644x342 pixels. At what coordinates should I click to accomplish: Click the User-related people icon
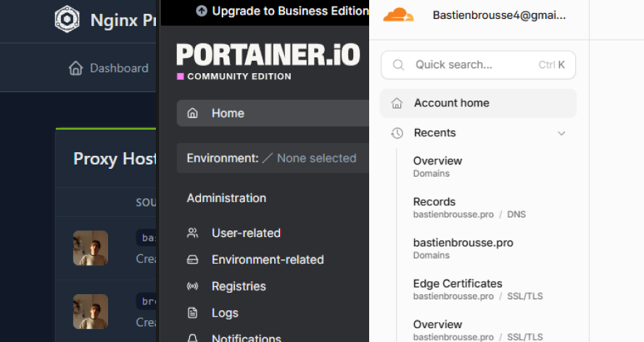coord(193,233)
